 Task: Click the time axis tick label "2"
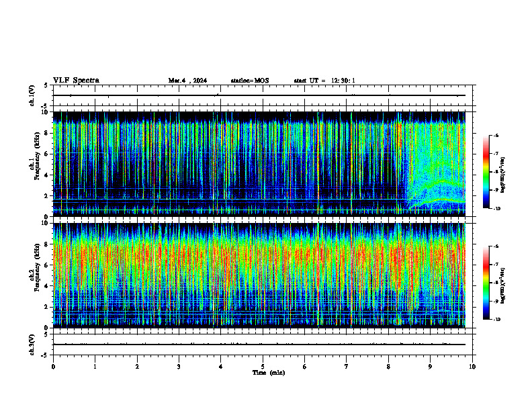click(137, 367)
